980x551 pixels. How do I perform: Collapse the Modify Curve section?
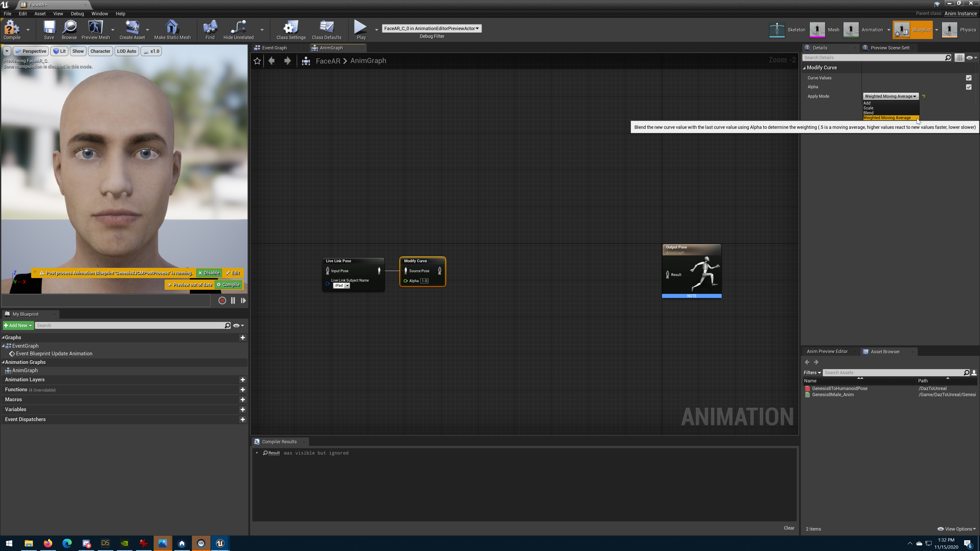804,68
